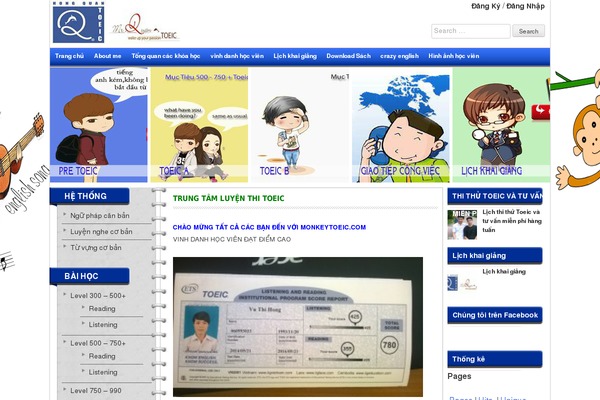The height and width of the screenshot is (400, 600).
Task: Open Listening under Level 300 – 500+
Action: pyautogui.click(x=103, y=325)
